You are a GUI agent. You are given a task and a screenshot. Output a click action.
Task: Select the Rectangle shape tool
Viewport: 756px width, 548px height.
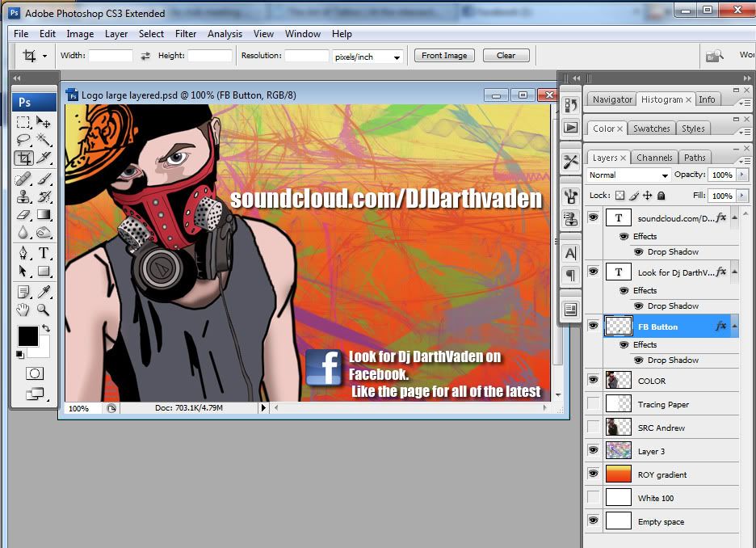pos(44,271)
